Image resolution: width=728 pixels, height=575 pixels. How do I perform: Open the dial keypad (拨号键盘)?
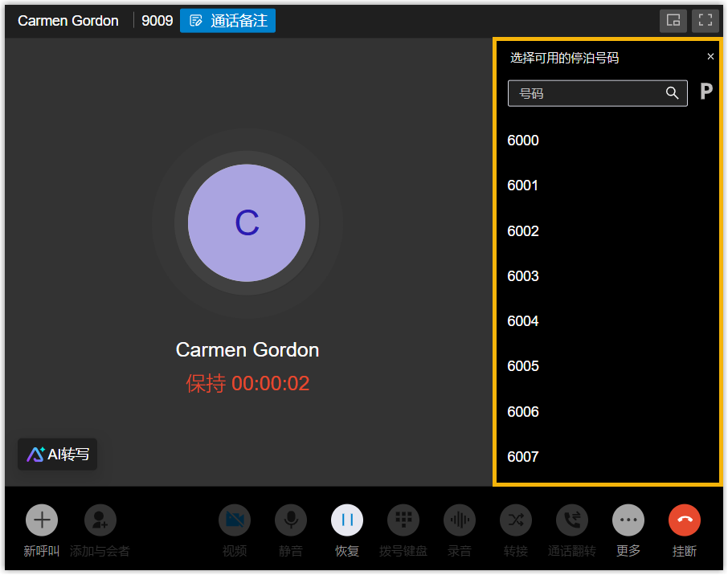[x=403, y=520]
